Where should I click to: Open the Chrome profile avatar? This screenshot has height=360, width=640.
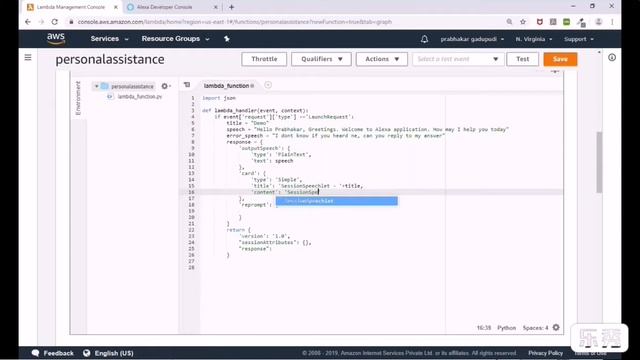tap(598, 22)
